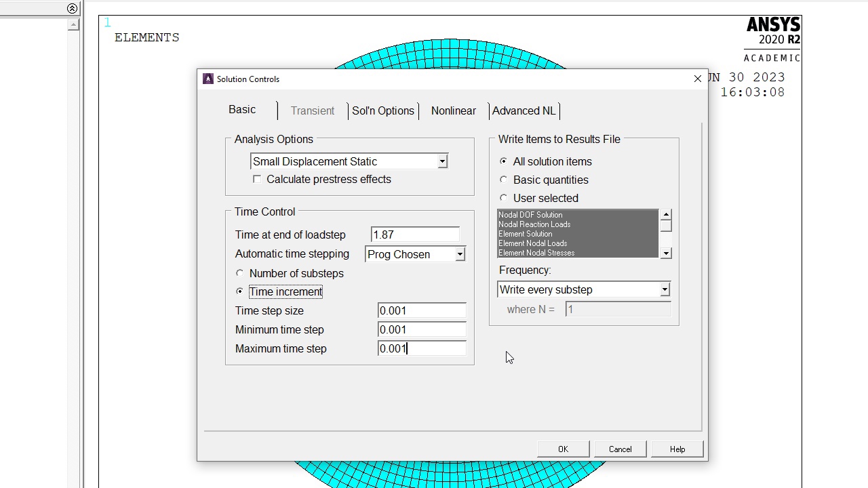The width and height of the screenshot is (868, 488).
Task: Select All solution items radio button
Action: point(503,161)
